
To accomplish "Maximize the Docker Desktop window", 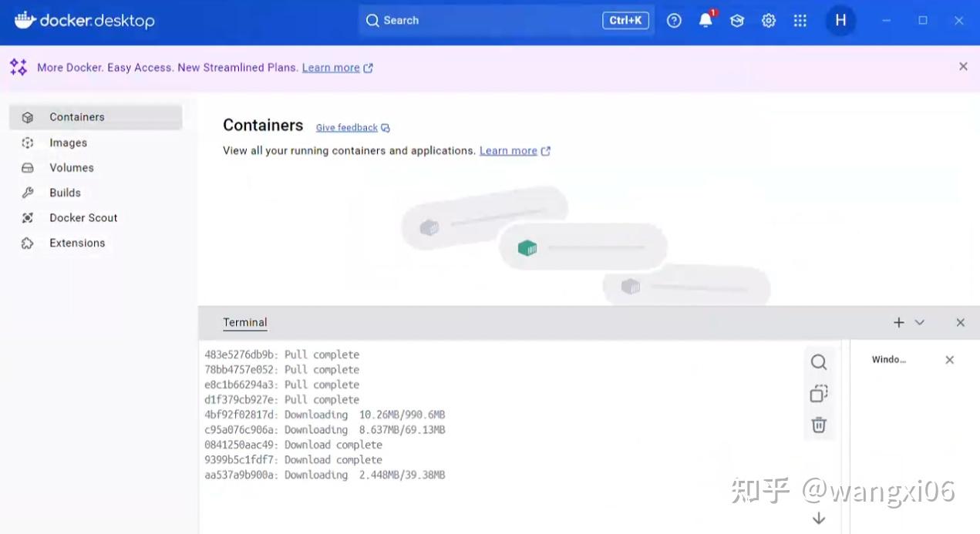I will pos(923,21).
